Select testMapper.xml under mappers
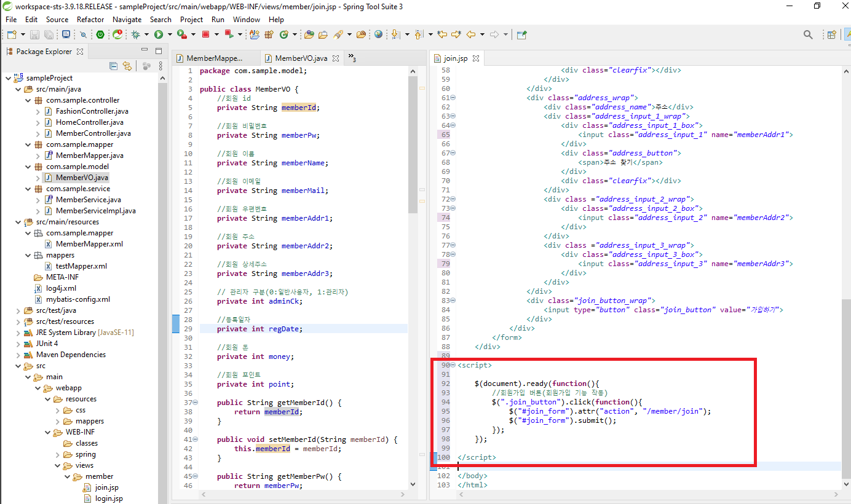This screenshot has height=504, width=851. [x=81, y=266]
